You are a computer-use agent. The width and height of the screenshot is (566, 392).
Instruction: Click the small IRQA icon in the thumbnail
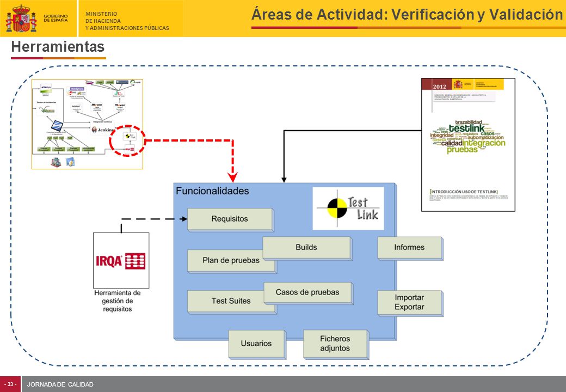(x=130, y=149)
